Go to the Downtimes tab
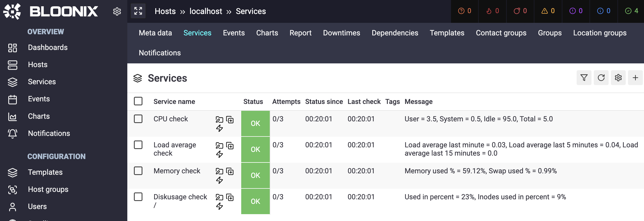The image size is (644, 221). 342,33
